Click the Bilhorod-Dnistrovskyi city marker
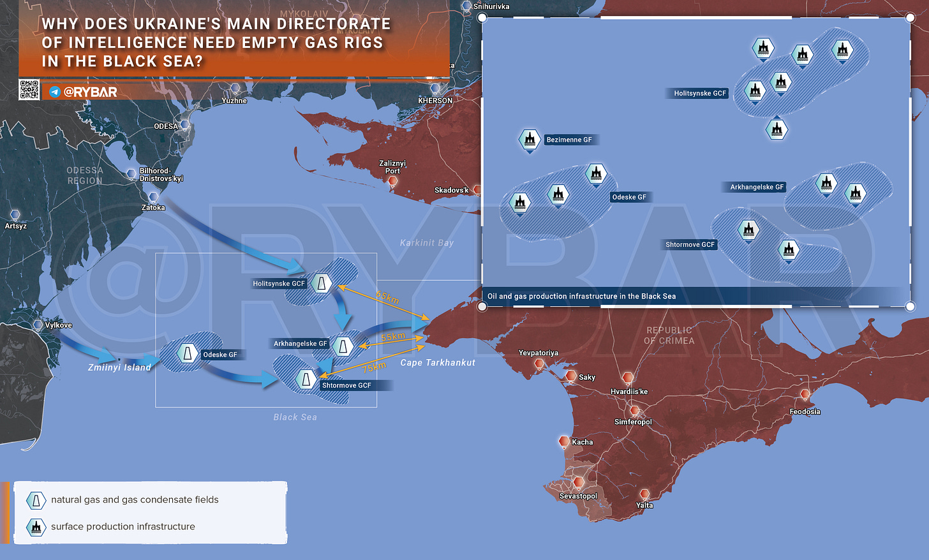 132,173
